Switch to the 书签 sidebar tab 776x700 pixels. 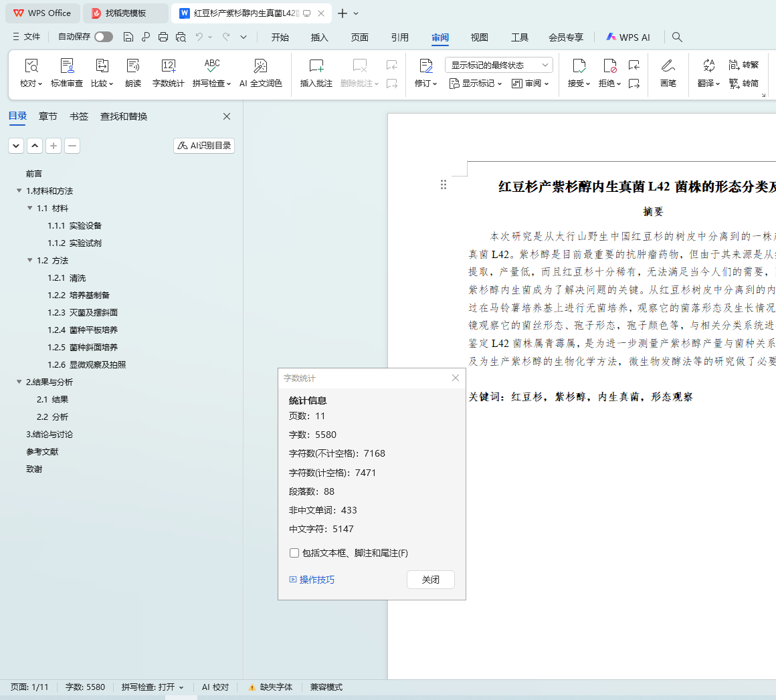click(79, 116)
